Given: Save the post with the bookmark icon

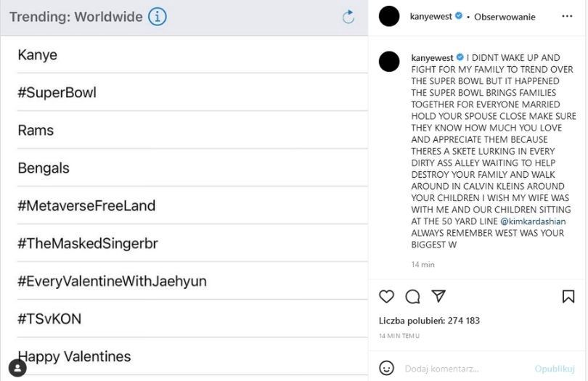Looking at the screenshot, I should [568, 296].
